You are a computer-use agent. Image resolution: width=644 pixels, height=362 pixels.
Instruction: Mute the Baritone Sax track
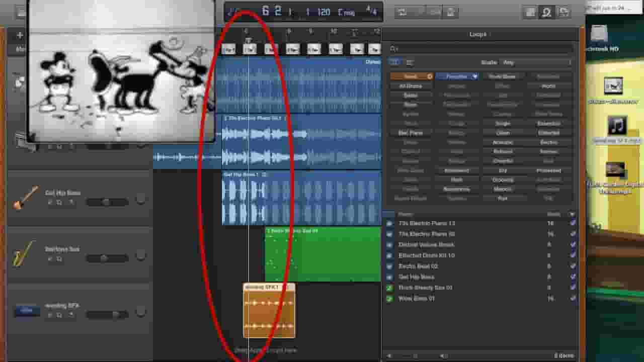coord(49,259)
